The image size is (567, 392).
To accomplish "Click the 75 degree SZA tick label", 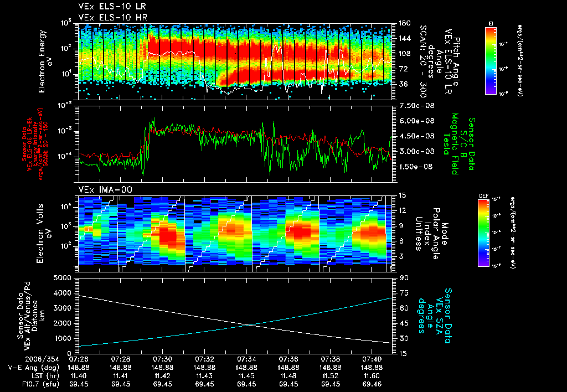I will click(x=404, y=293).
